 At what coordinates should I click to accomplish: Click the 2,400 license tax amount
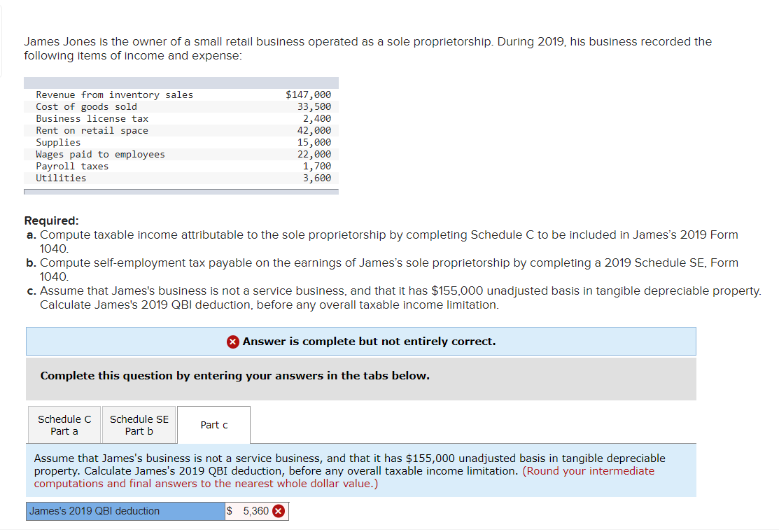coord(317,119)
